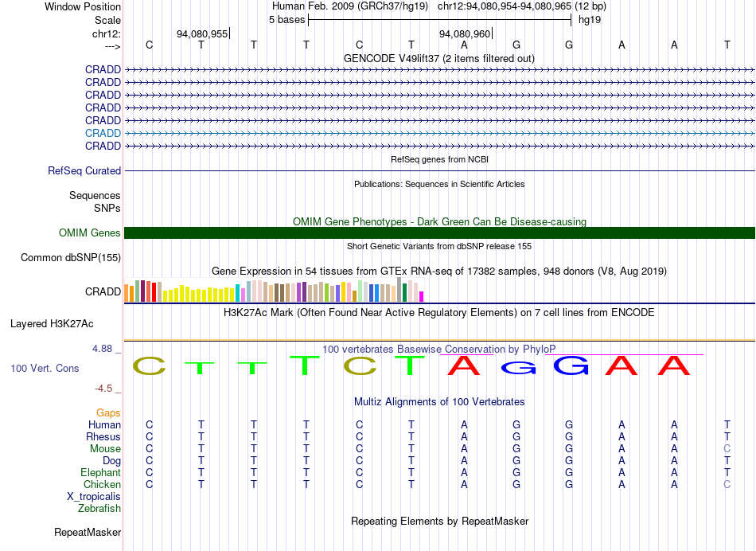Open Publications: Sequences in Scientific Articles title

439,184
